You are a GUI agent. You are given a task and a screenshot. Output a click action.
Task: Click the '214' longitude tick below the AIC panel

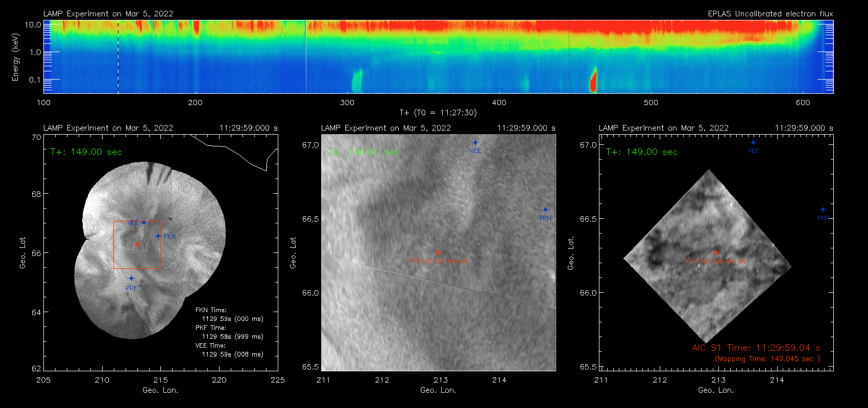pos(777,380)
